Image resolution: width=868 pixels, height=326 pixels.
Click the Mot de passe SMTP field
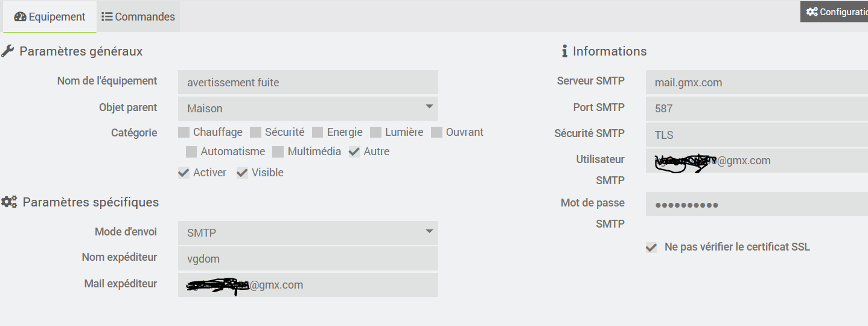pos(757,204)
